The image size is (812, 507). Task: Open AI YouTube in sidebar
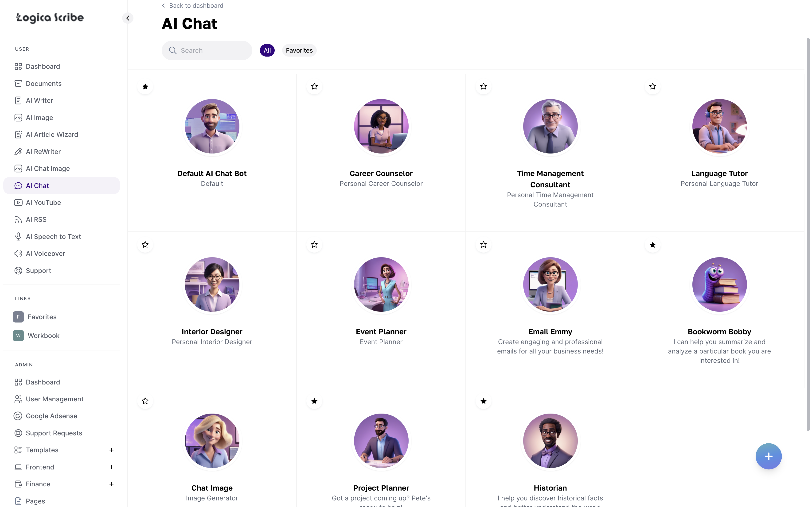(43, 203)
